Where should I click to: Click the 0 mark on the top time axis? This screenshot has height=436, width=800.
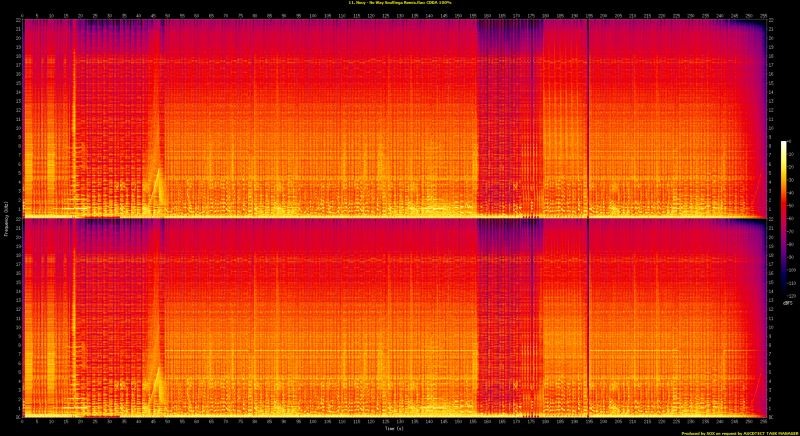click(x=24, y=15)
